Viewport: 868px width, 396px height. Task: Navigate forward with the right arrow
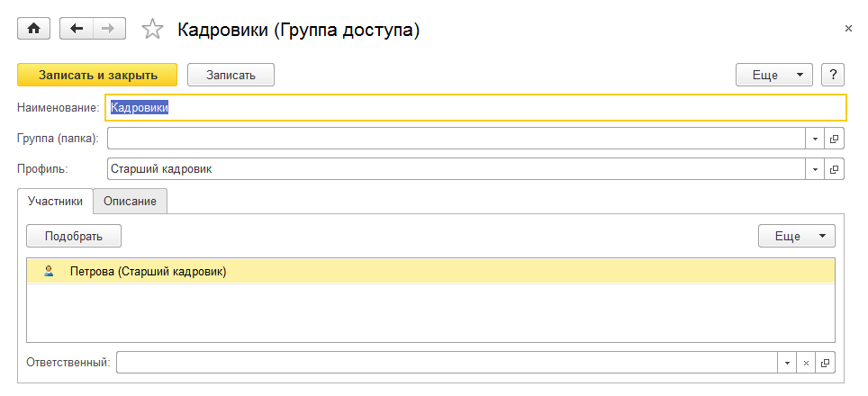(108, 29)
